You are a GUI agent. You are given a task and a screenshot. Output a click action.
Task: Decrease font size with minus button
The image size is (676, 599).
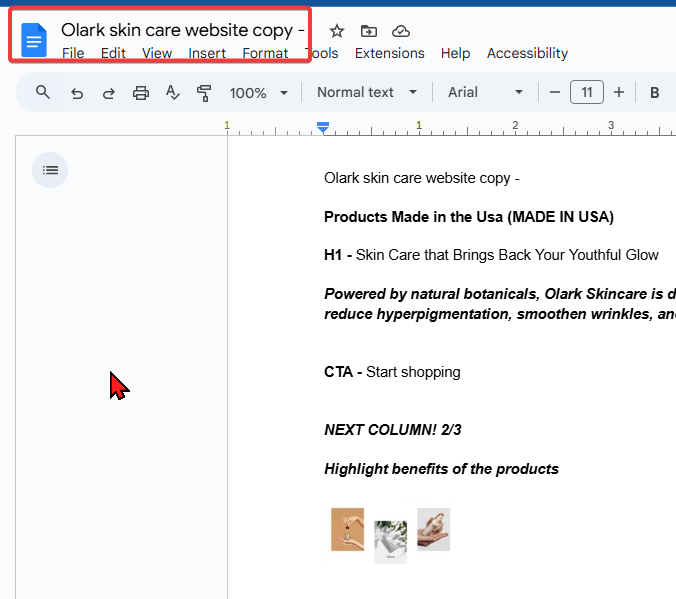555,92
